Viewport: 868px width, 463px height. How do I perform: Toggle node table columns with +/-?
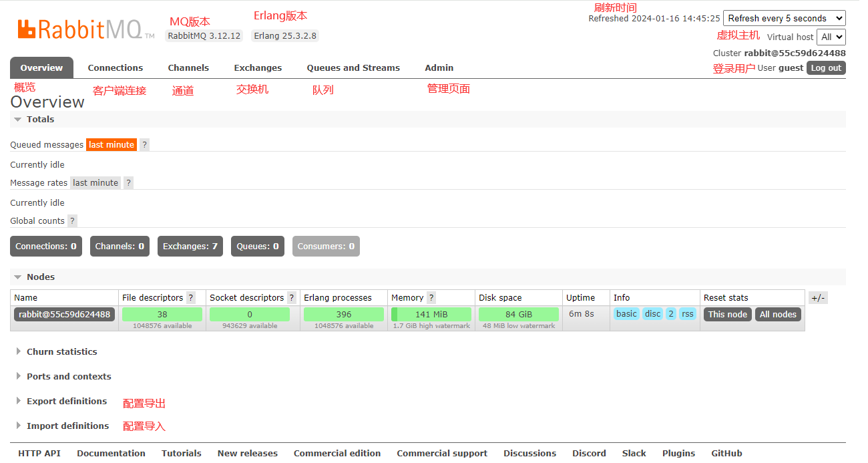click(x=818, y=298)
